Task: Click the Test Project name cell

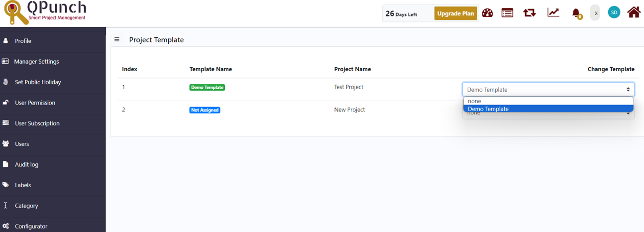Action: 348,87
